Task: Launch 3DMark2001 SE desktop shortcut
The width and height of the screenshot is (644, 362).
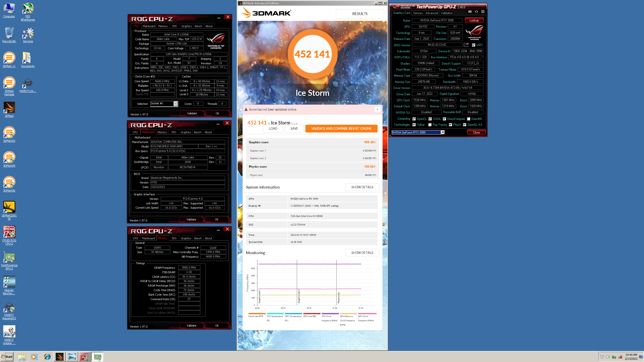Action: coord(9,211)
